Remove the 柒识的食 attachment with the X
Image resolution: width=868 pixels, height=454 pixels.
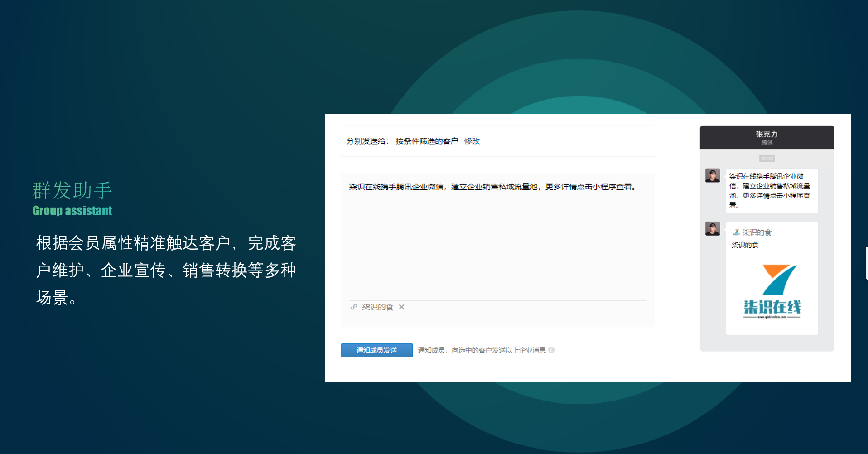(x=401, y=307)
